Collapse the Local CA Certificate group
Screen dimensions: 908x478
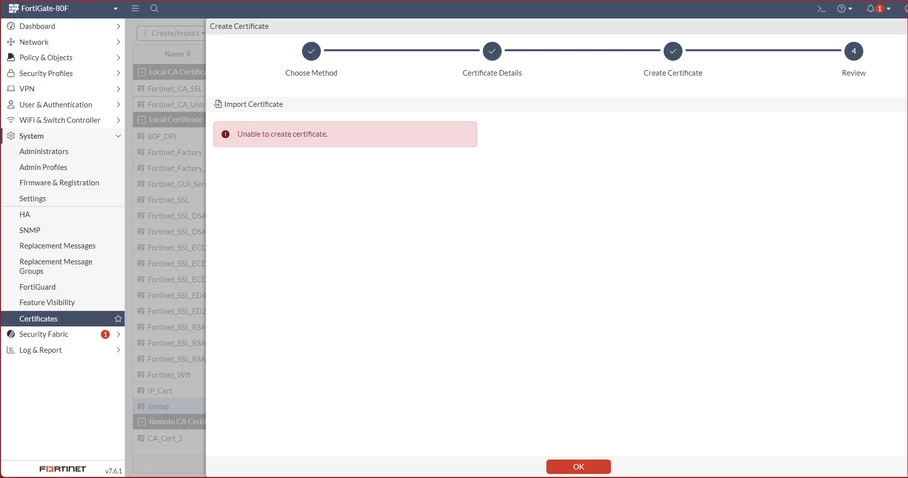[141, 72]
